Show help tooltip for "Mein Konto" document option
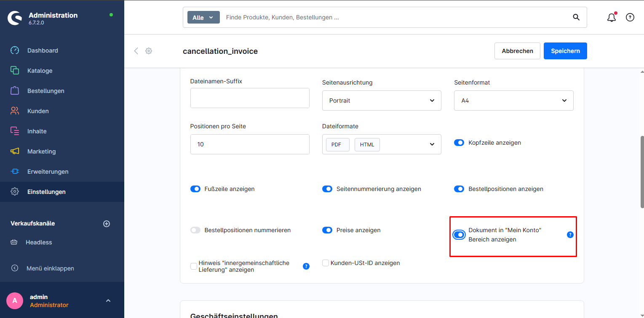The width and height of the screenshot is (644, 318). (570, 235)
